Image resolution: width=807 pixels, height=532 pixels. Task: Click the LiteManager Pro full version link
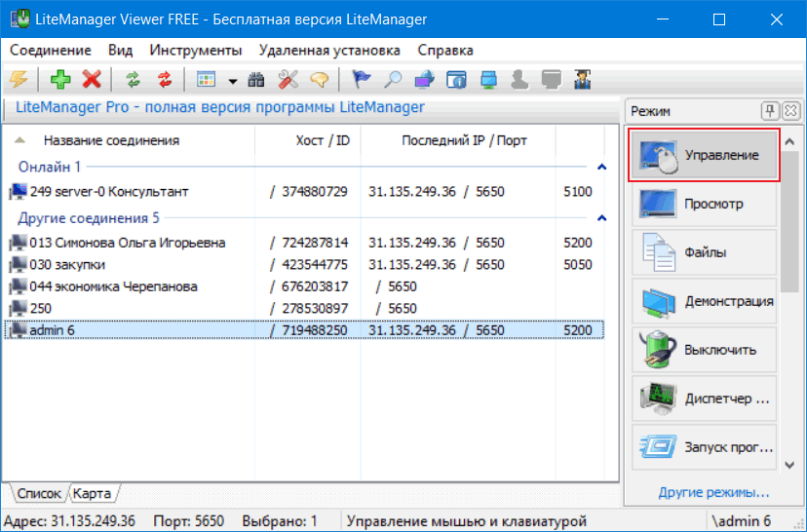(219, 107)
